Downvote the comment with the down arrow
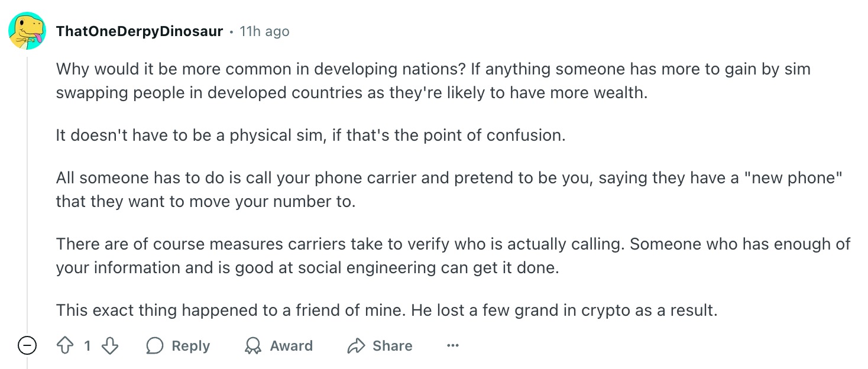Image resolution: width=868 pixels, height=369 pixels. tap(110, 346)
